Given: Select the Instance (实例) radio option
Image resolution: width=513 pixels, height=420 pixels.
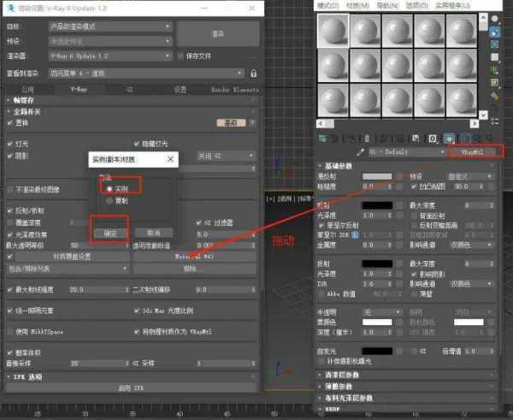Looking at the screenshot, I should coord(109,188).
